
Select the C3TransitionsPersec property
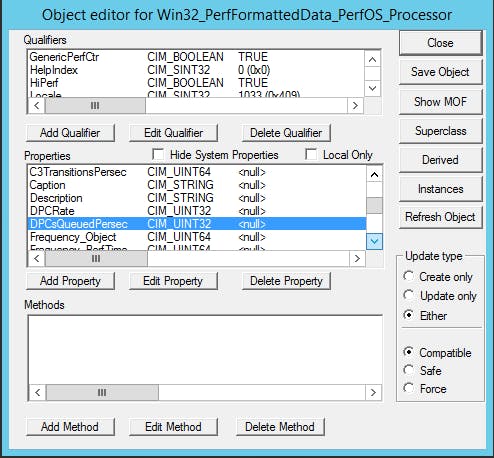pos(197,172)
